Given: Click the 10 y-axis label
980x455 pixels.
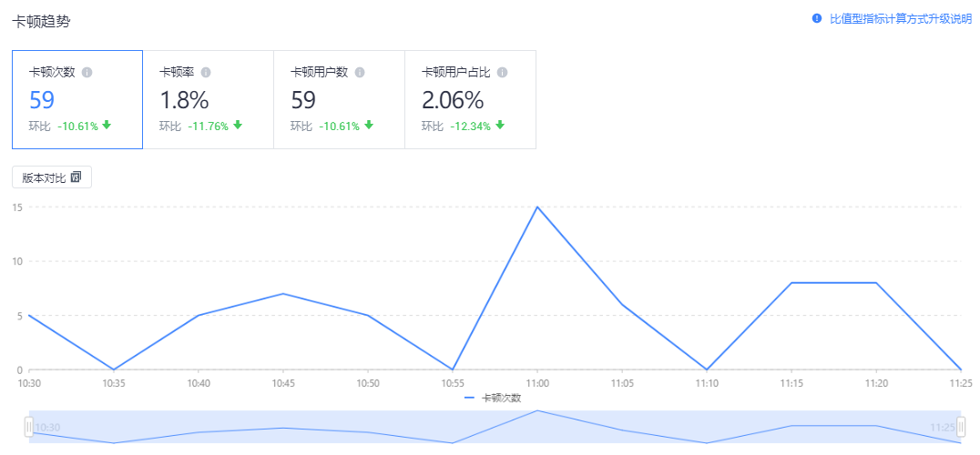Looking at the screenshot, I should 16,261.
